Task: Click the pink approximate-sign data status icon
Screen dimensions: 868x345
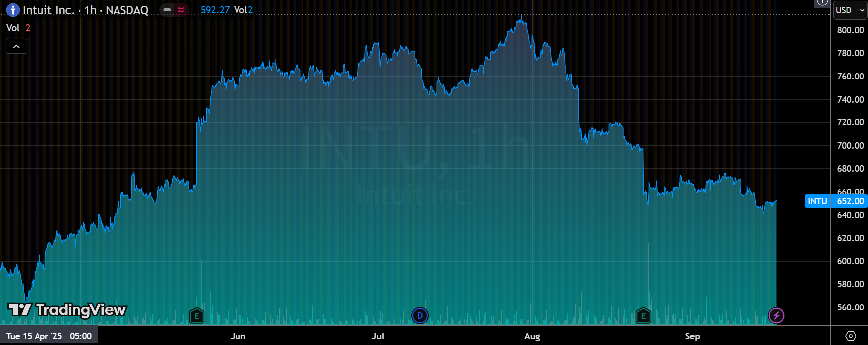Action: click(x=181, y=10)
